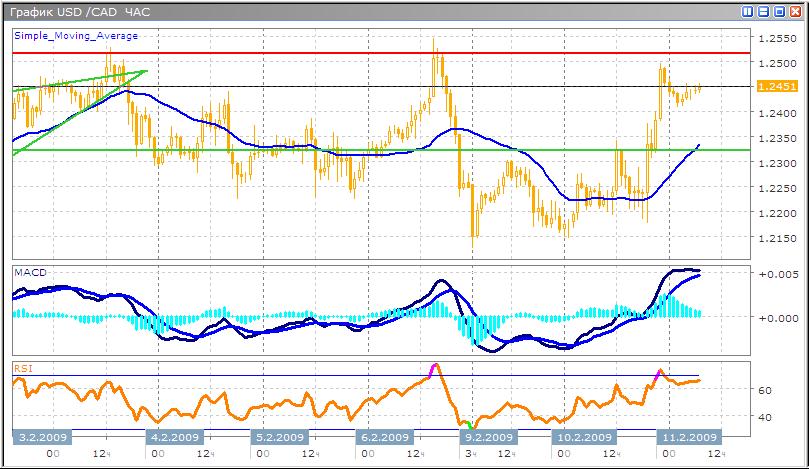Click the 5.2.2009 date marker
This screenshot has height=469, width=809.
pyautogui.click(x=280, y=438)
